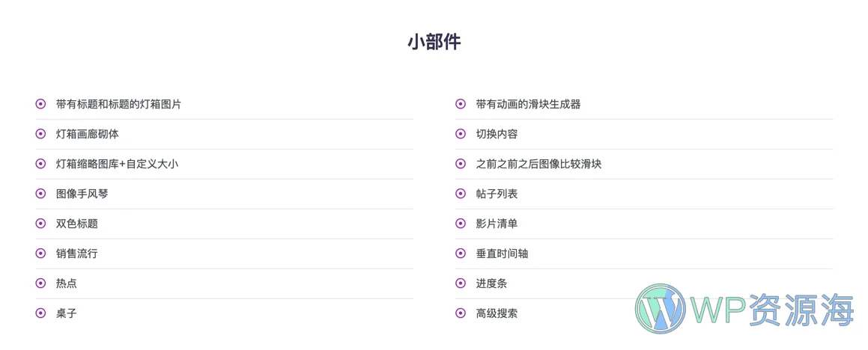Click the bullet icon next to 高级搜索
The height and width of the screenshot is (350, 868).
click(x=461, y=313)
